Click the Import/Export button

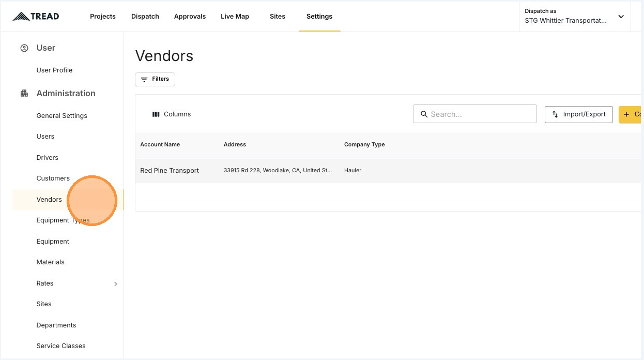click(x=579, y=114)
